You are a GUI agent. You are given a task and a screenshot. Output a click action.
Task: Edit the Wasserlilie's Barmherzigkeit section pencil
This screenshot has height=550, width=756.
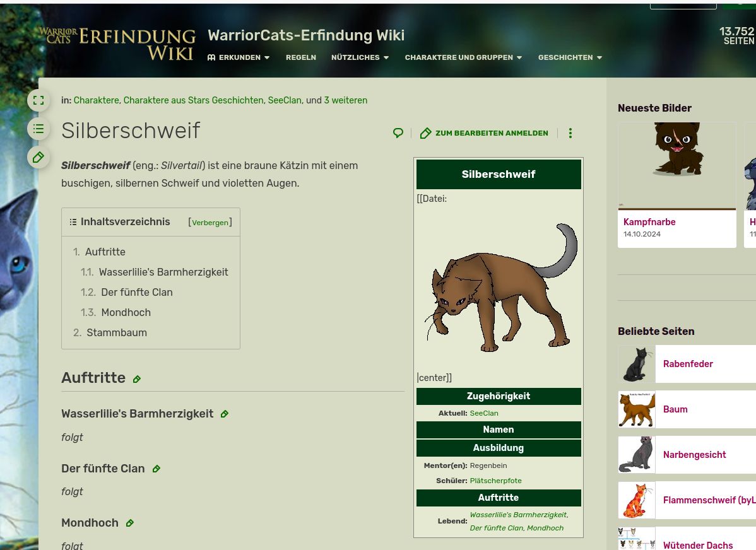point(225,414)
